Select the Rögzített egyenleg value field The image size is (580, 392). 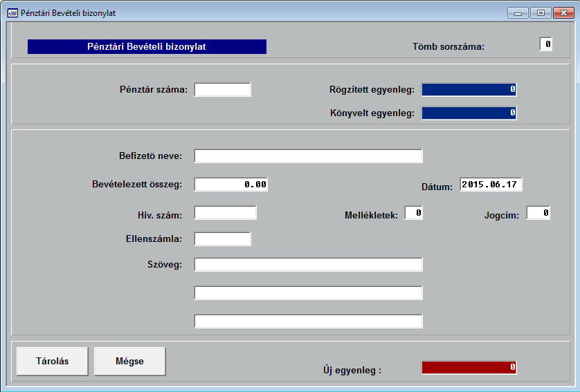click(469, 89)
